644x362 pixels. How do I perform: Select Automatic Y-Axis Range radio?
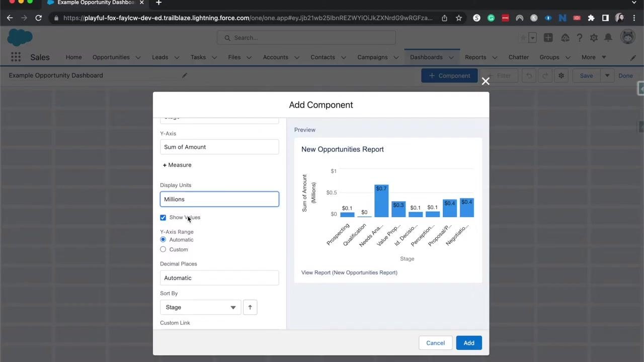[163, 240]
